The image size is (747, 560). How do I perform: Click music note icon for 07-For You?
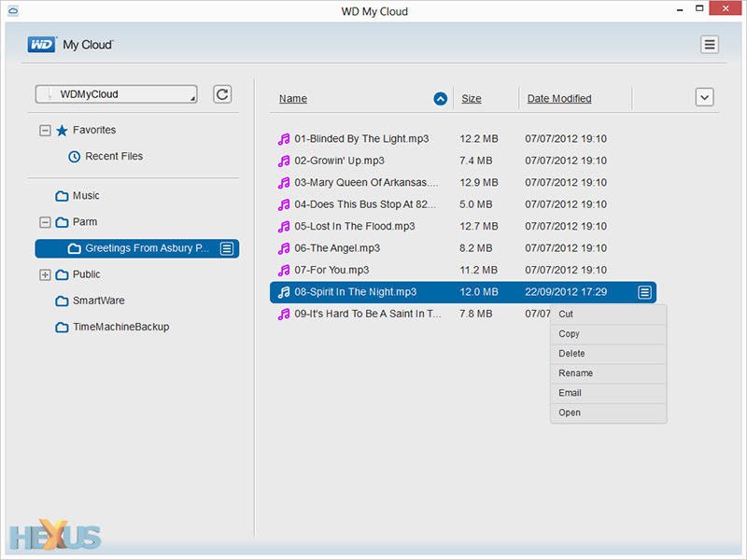tap(284, 271)
